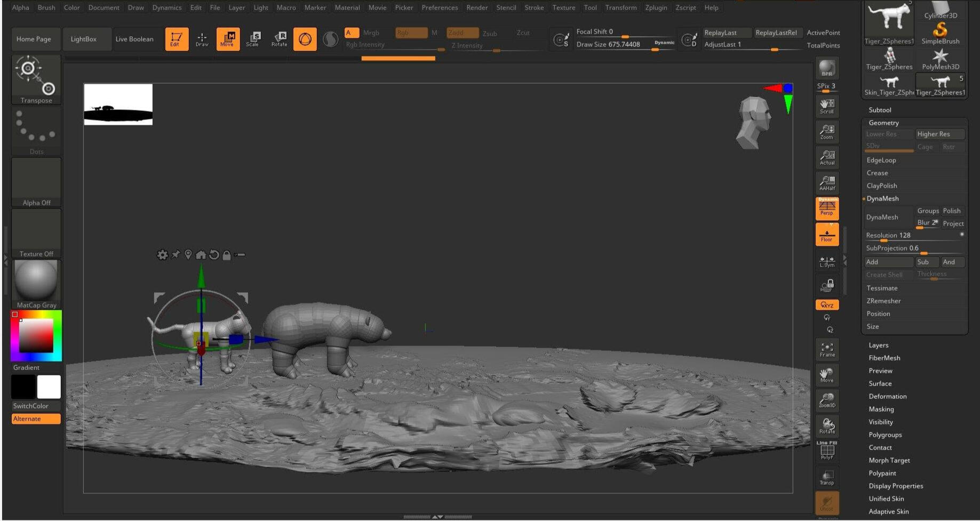Image resolution: width=980 pixels, height=521 pixels.
Task: Activate the Scale tool button
Action: click(253, 39)
